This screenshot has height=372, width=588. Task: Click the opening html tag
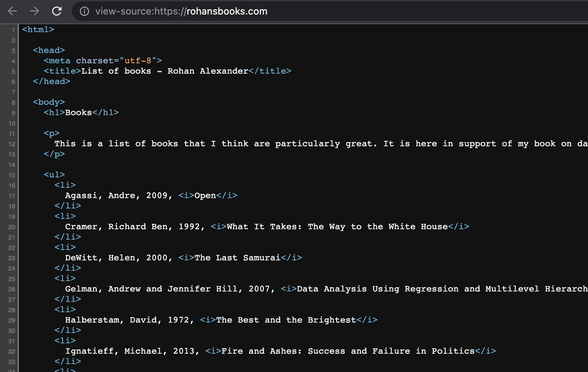tap(38, 30)
